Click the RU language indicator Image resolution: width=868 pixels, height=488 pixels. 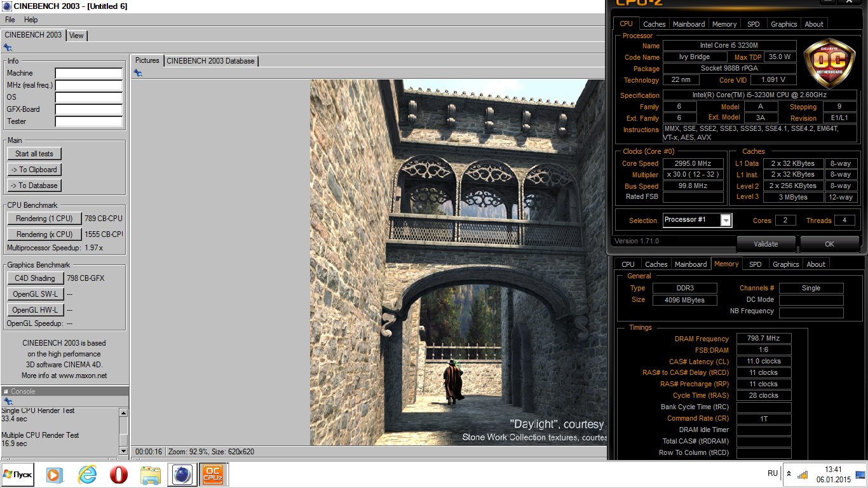tap(773, 473)
